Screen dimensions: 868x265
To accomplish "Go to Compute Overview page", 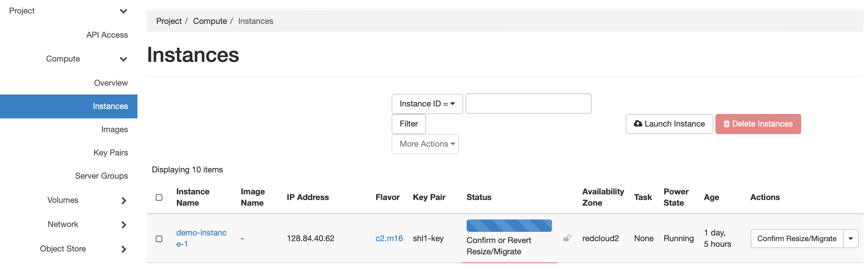I will [111, 83].
